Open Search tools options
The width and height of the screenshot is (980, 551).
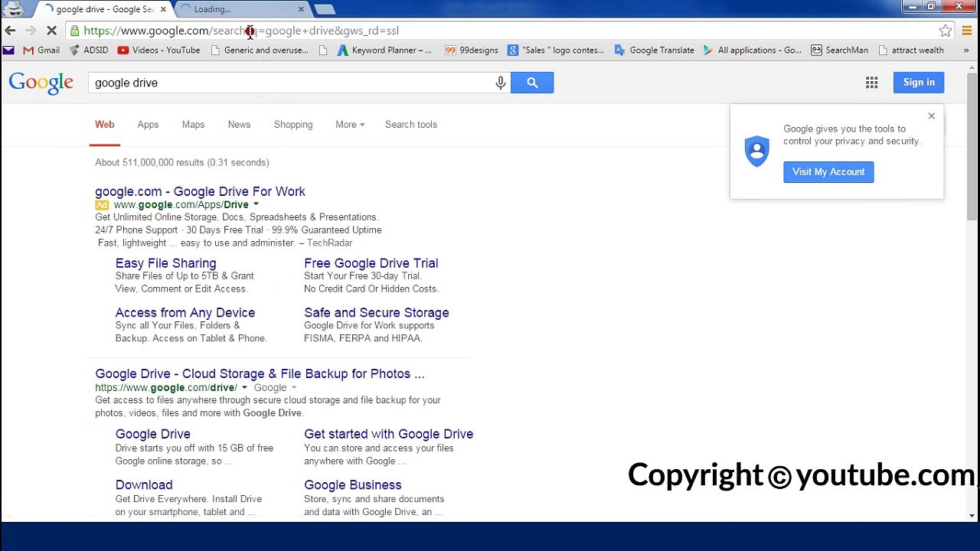coord(411,125)
